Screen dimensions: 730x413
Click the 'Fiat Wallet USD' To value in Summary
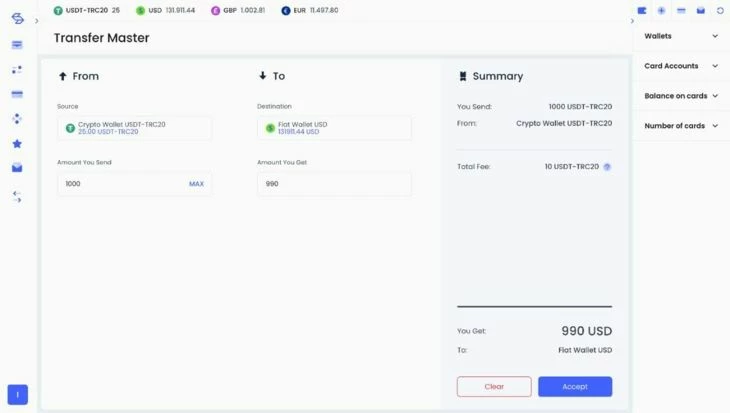click(585, 350)
